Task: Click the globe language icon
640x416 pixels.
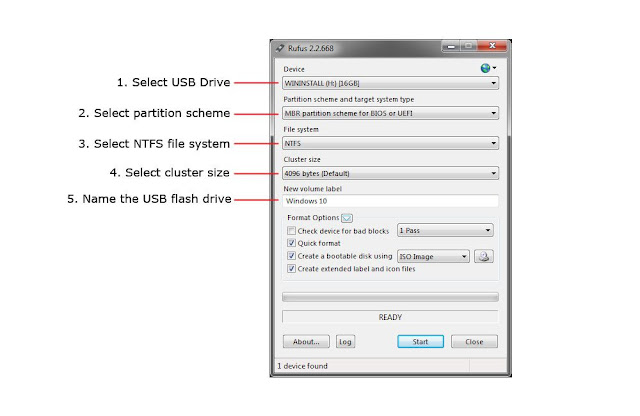Action: tap(485, 68)
